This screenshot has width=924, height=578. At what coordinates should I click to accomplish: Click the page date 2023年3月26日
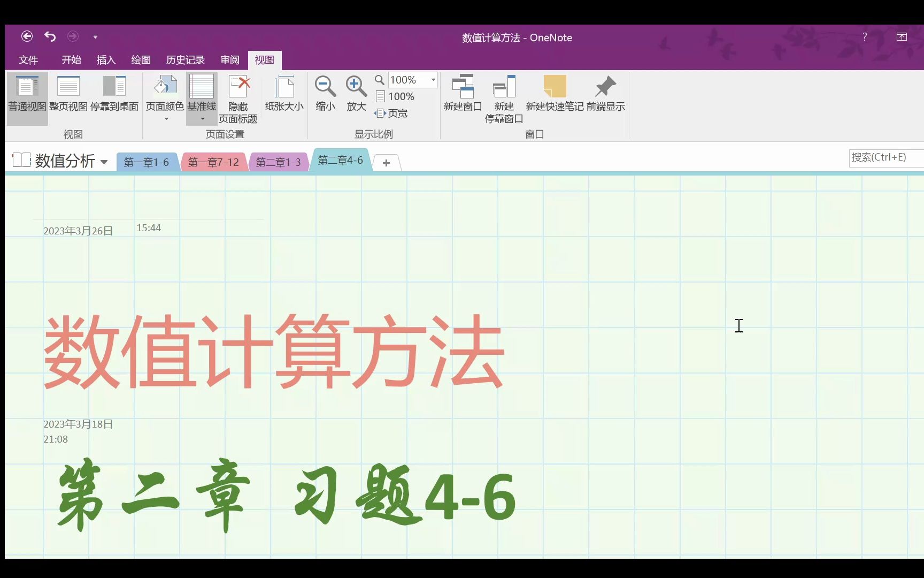(x=78, y=231)
